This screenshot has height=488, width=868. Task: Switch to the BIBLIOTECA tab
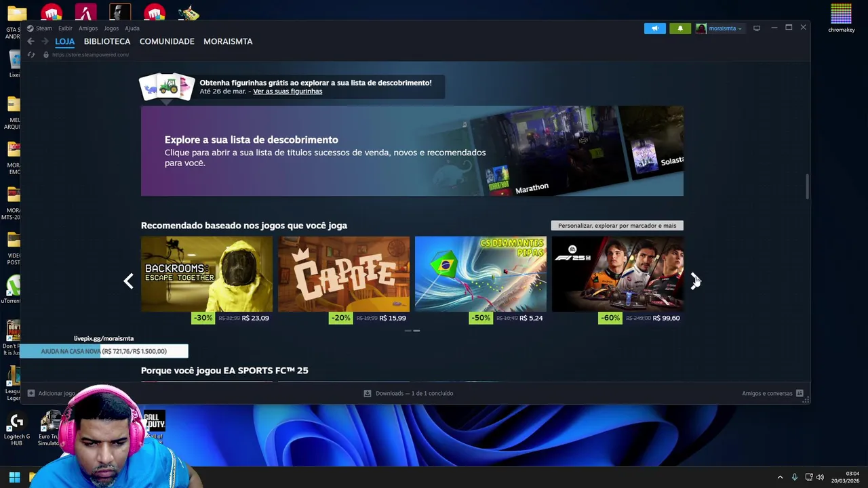click(x=107, y=41)
